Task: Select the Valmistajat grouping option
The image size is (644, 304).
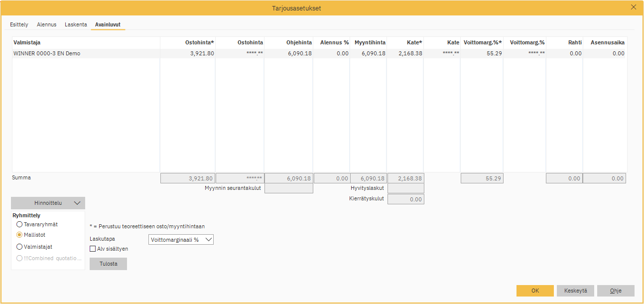Action: tap(19, 246)
